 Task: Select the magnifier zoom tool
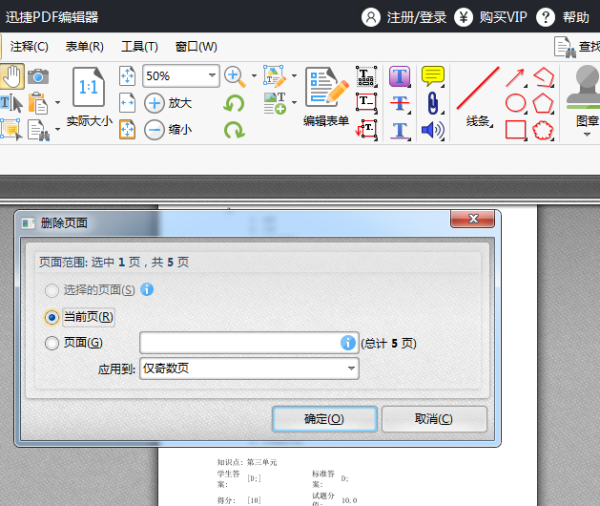click(235, 77)
